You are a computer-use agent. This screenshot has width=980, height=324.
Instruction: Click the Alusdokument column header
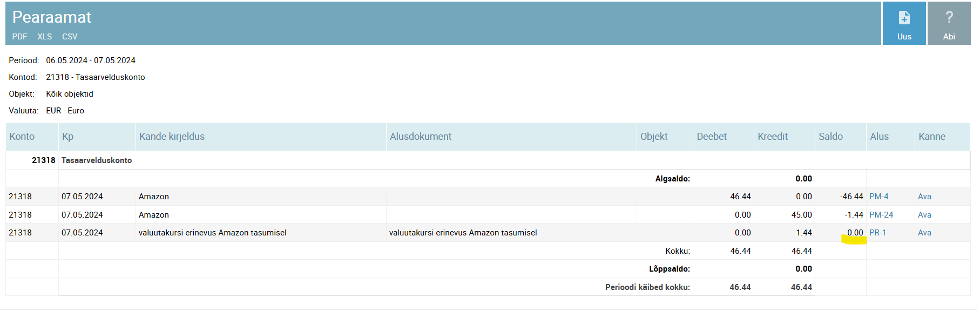[421, 137]
